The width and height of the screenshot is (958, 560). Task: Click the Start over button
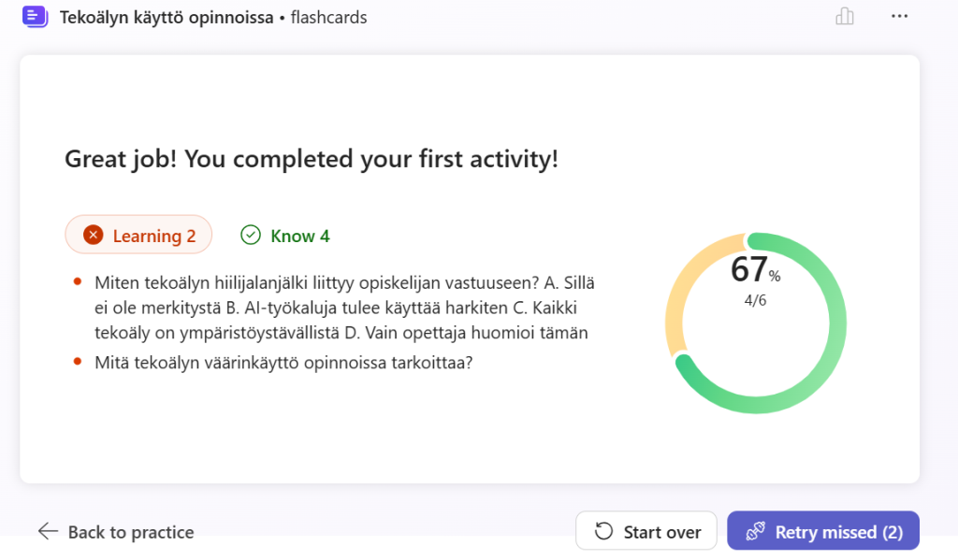click(646, 530)
